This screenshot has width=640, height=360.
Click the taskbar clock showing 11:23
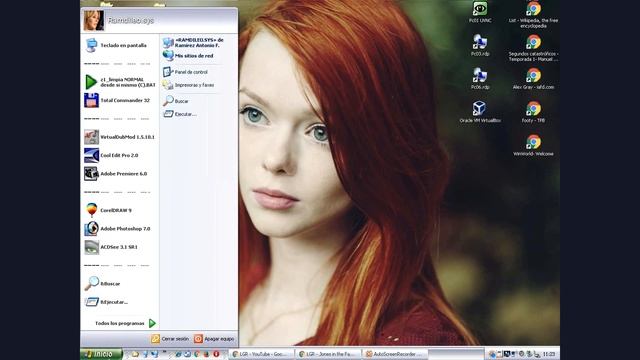[549, 354]
